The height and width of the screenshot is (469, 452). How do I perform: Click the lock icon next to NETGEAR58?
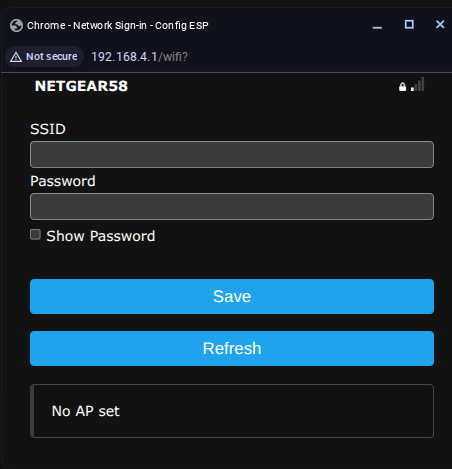[x=402, y=87]
